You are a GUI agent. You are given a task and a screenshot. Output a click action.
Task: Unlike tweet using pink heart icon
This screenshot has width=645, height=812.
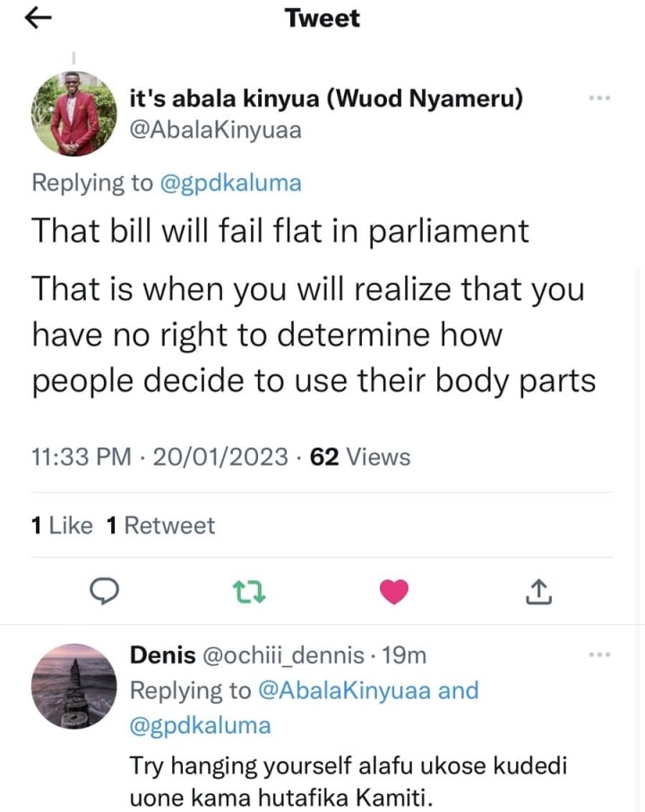pyautogui.click(x=394, y=592)
